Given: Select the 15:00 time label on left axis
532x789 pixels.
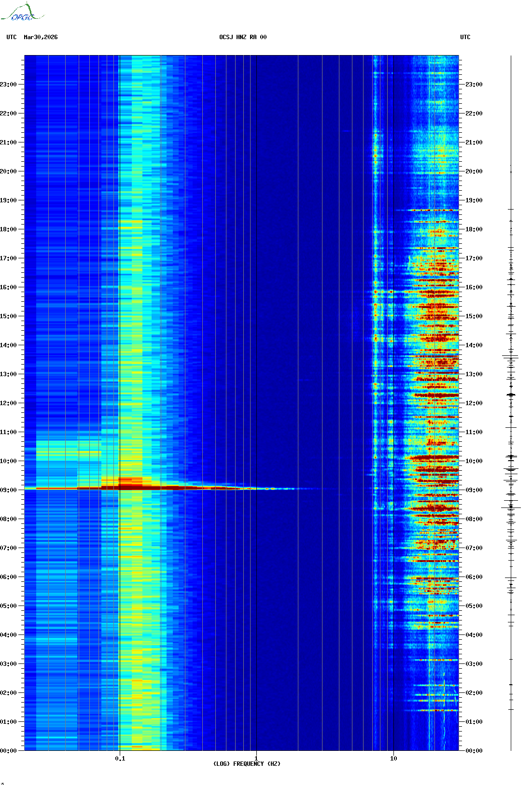Looking at the screenshot, I should click(8, 316).
